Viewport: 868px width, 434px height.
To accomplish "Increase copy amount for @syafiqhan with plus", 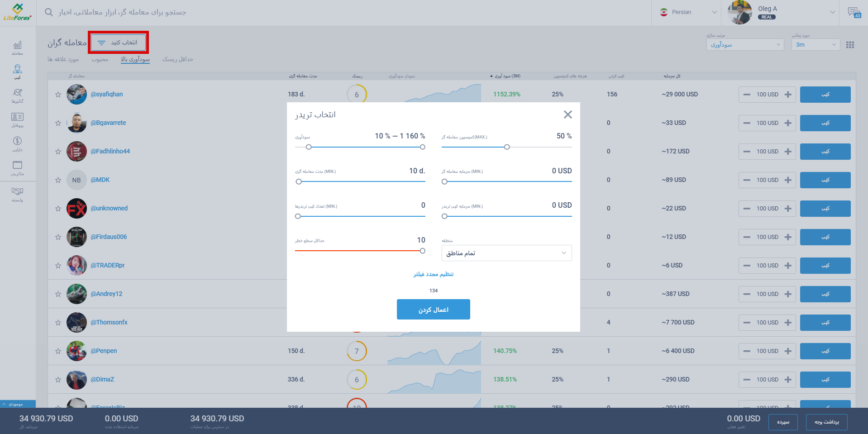I will pyautogui.click(x=788, y=95).
